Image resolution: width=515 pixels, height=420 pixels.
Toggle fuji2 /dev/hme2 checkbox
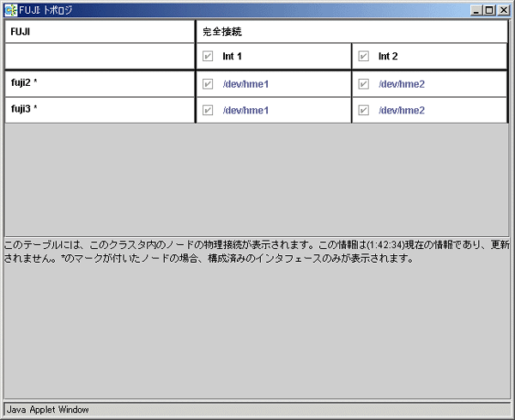point(364,84)
